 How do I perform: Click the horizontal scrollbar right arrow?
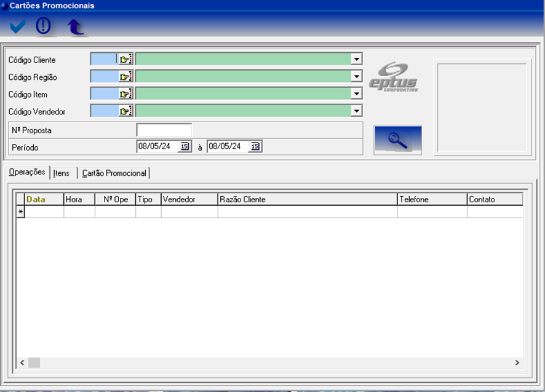(517, 363)
